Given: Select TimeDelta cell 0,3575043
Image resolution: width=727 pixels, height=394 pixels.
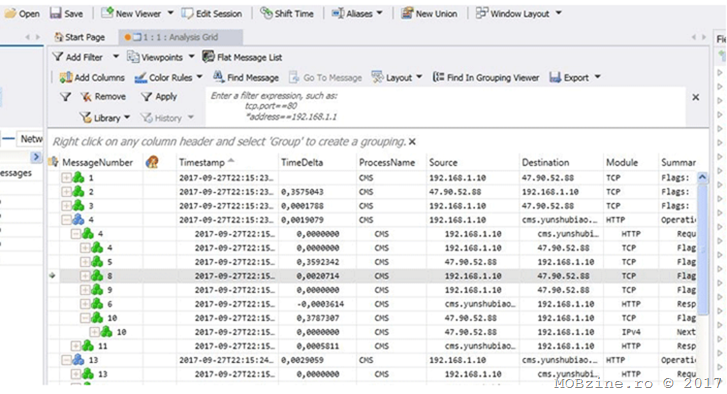Looking at the screenshot, I should (302, 192).
